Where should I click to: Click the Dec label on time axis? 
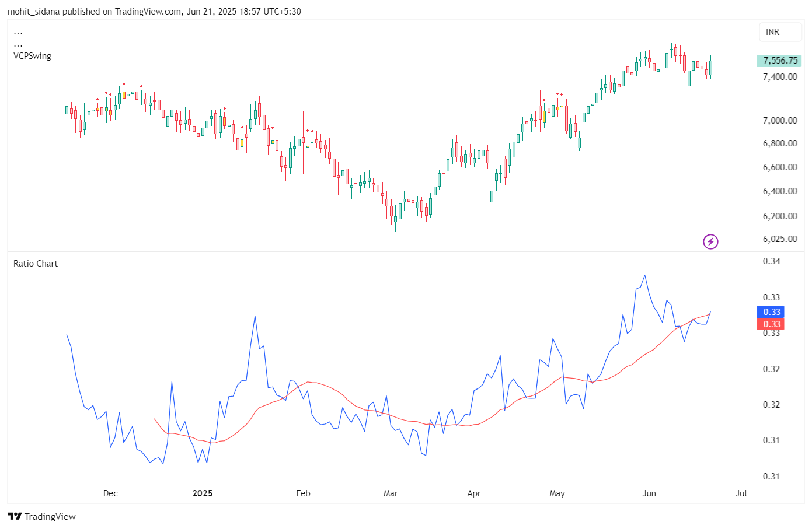pos(110,493)
